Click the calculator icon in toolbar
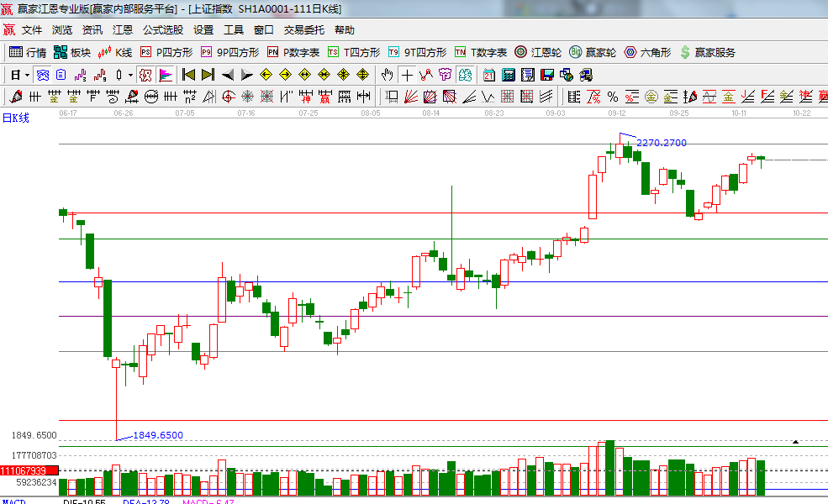The width and height of the screenshot is (828, 504). click(x=507, y=75)
